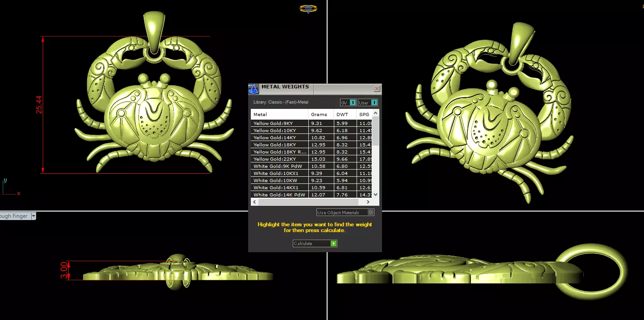Select the Yellow Gold:18KY row
This screenshot has height=320, width=644.
pyautogui.click(x=312, y=145)
